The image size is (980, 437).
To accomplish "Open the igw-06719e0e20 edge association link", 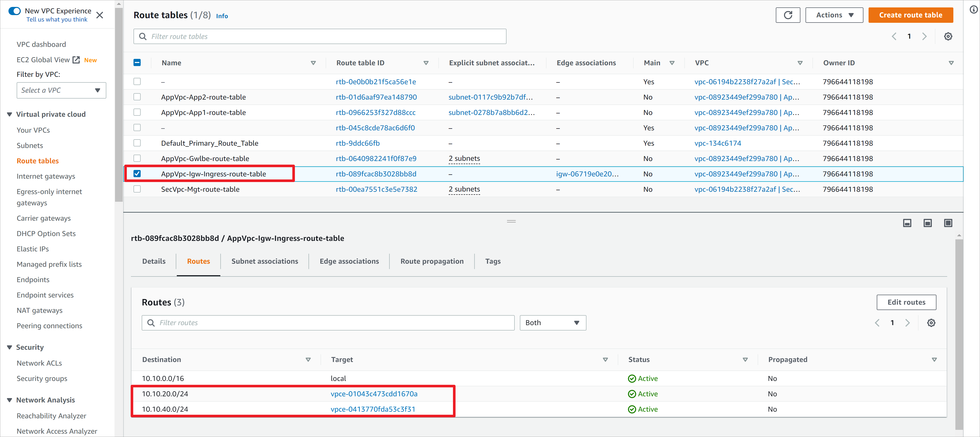I will tap(587, 174).
